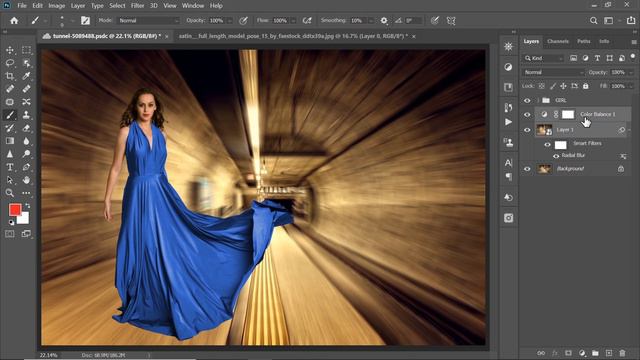Switch to the Channels tab

558,41
